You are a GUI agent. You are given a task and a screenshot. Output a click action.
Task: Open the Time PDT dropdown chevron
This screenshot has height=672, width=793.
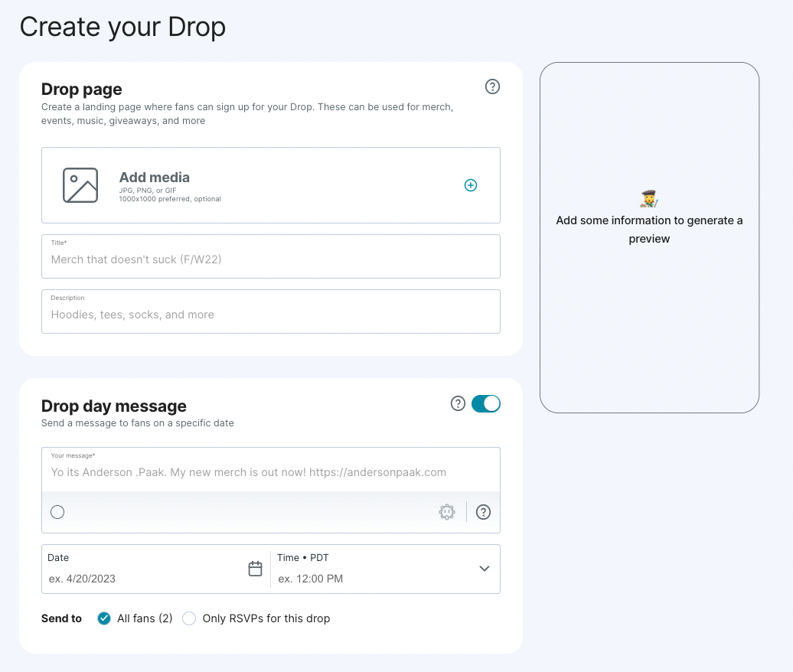coord(484,569)
